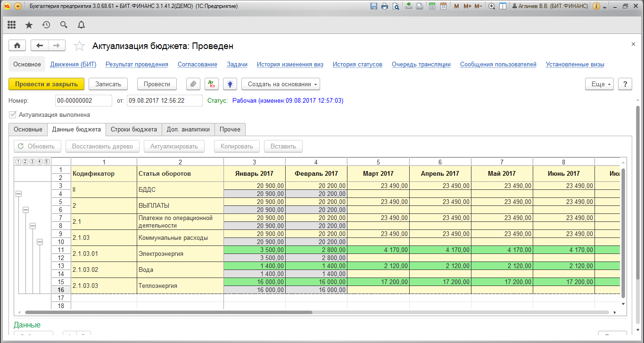Click Январь 2017 column header
644x343 pixels.
tap(255, 174)
